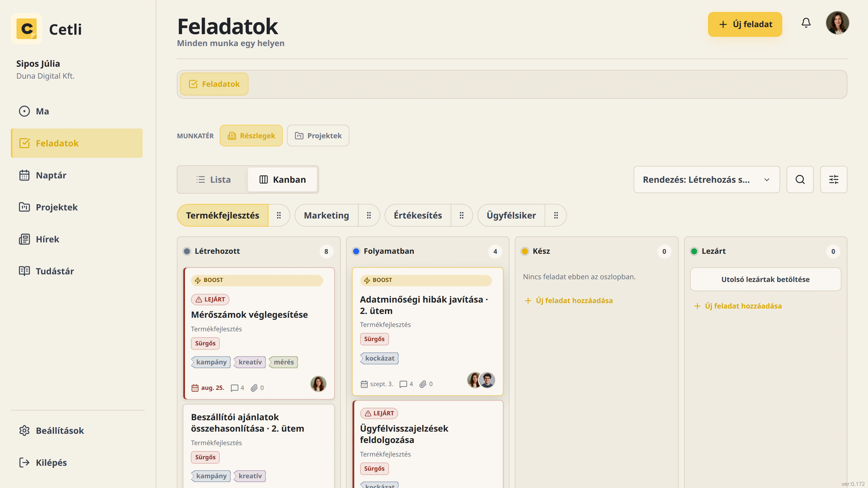This screenshot has width=868, height=488.
Task: Click the comment icon on Adatminőségi hibák card
Action: click(x=403, y=384)
